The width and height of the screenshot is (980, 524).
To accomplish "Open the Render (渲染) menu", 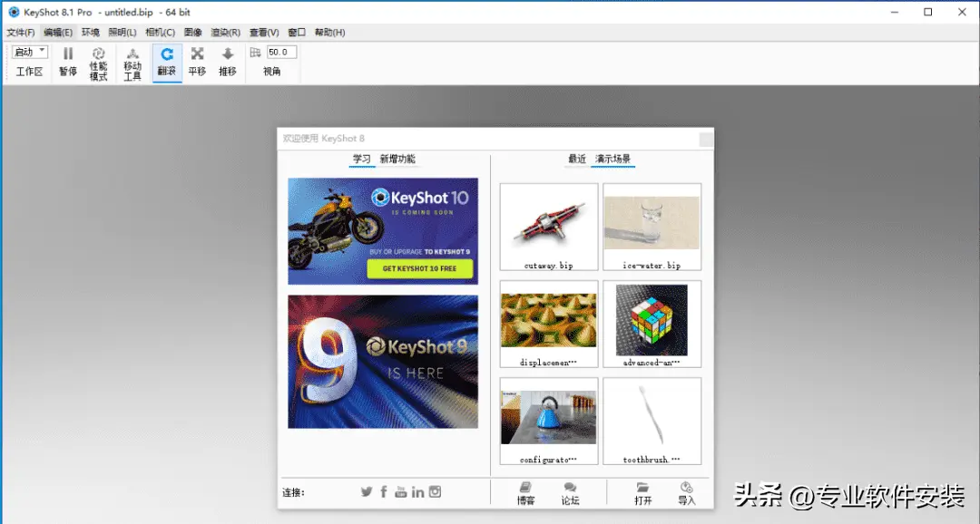I will click(x=226, y=33).
